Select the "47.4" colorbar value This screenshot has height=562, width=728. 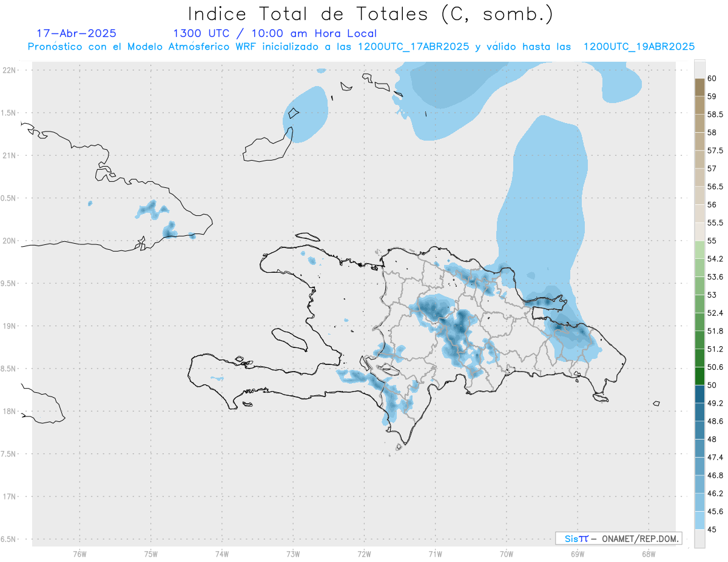coord(715,457)
